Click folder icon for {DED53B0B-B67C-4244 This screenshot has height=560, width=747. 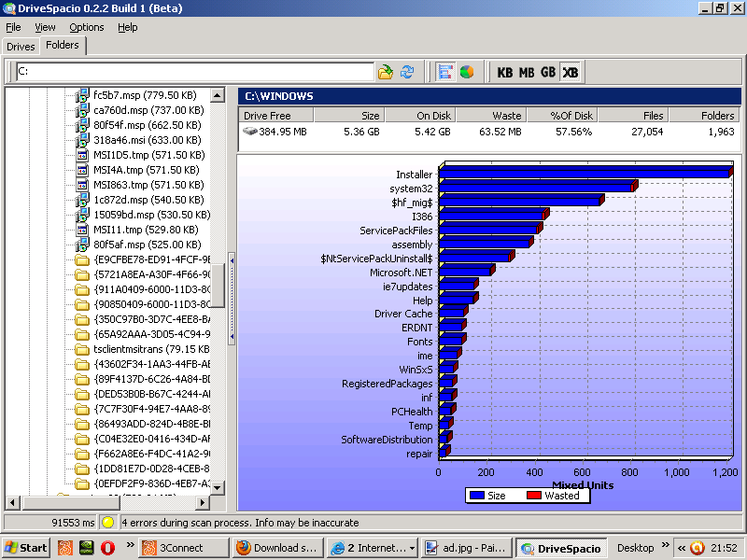pyautogui.click(x=82, y=394)
